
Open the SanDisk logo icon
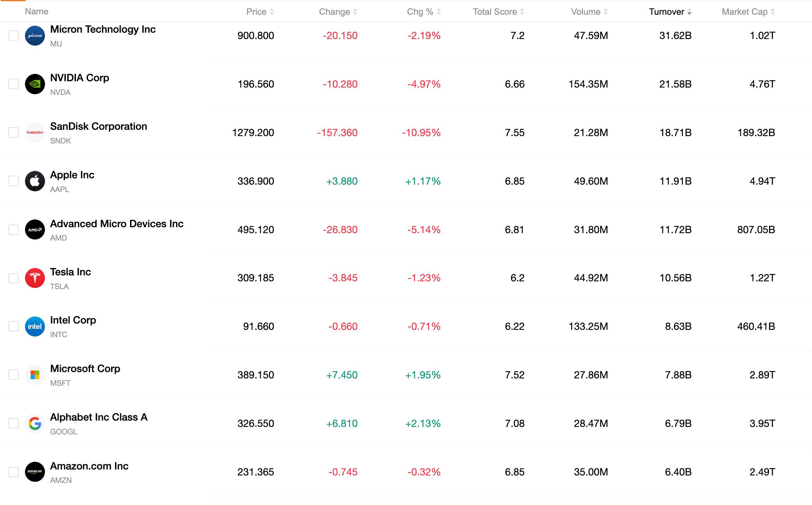pyautogui.click(x=35, y=133)
